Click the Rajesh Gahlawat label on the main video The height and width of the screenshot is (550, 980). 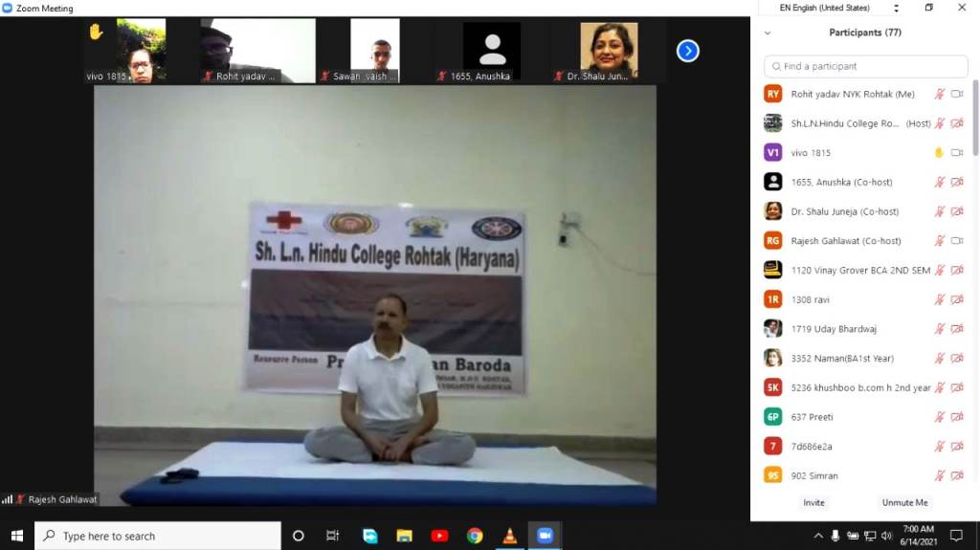(x=62, y=499)
